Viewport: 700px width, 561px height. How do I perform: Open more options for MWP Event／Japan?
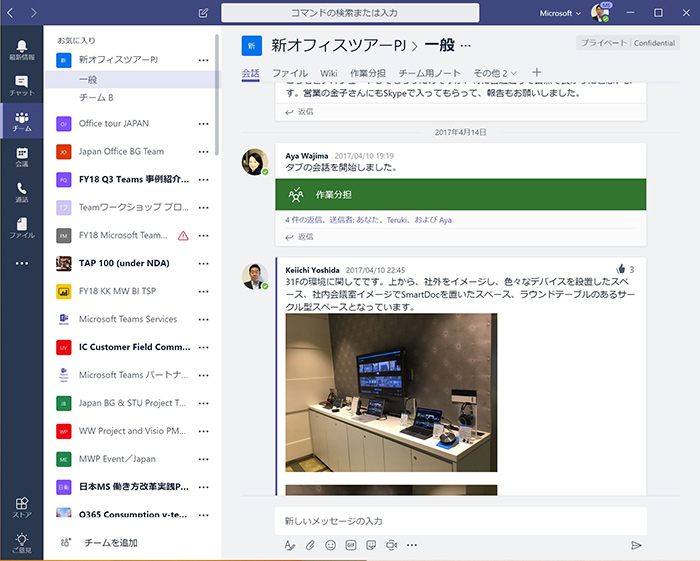click(204, 459)
